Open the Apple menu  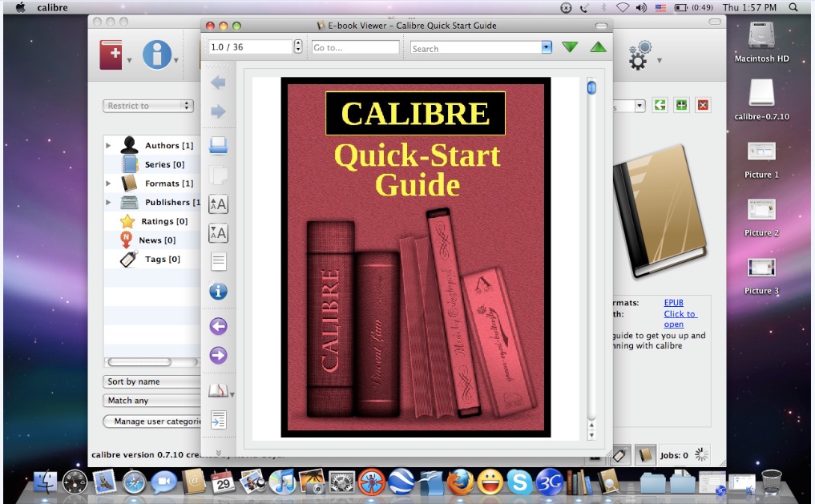20,7
